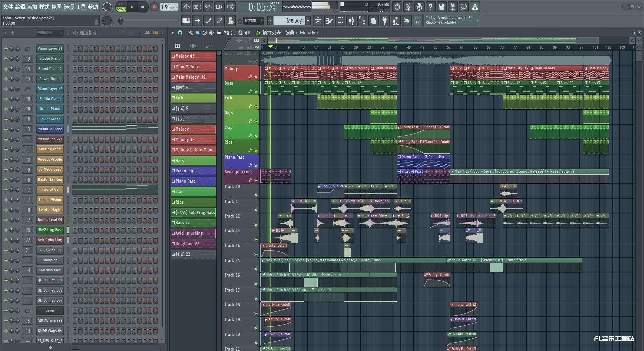The image size is (644, 351).
Task: Open the 编辑 menu
Action: [x=20, y=7]
